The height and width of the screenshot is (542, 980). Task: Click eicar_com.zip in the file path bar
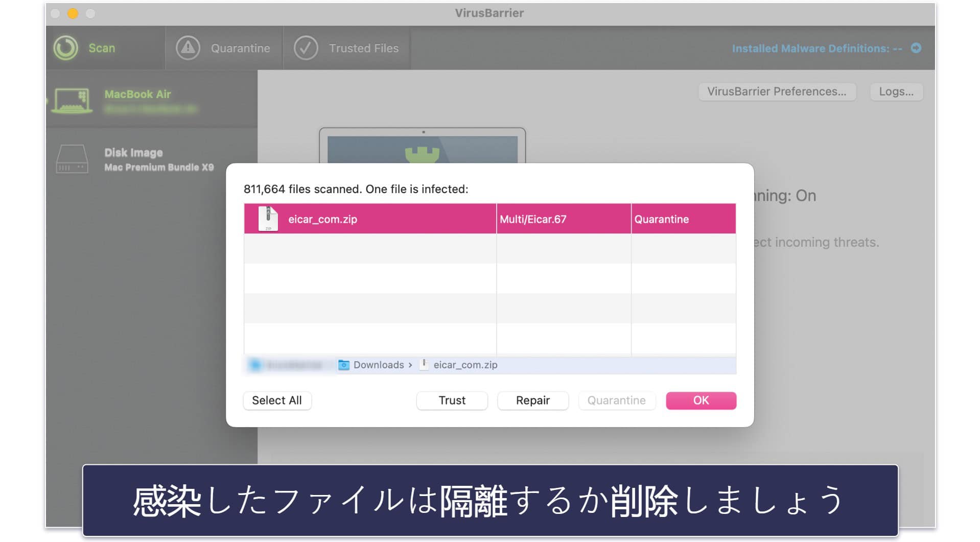pyautogui.click(x=465, y=365)
